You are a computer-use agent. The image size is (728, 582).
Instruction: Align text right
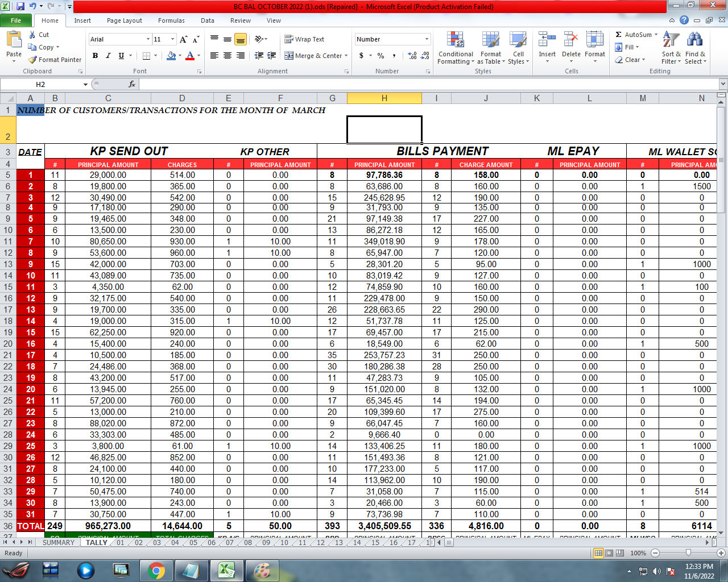[x=241, y=55]
